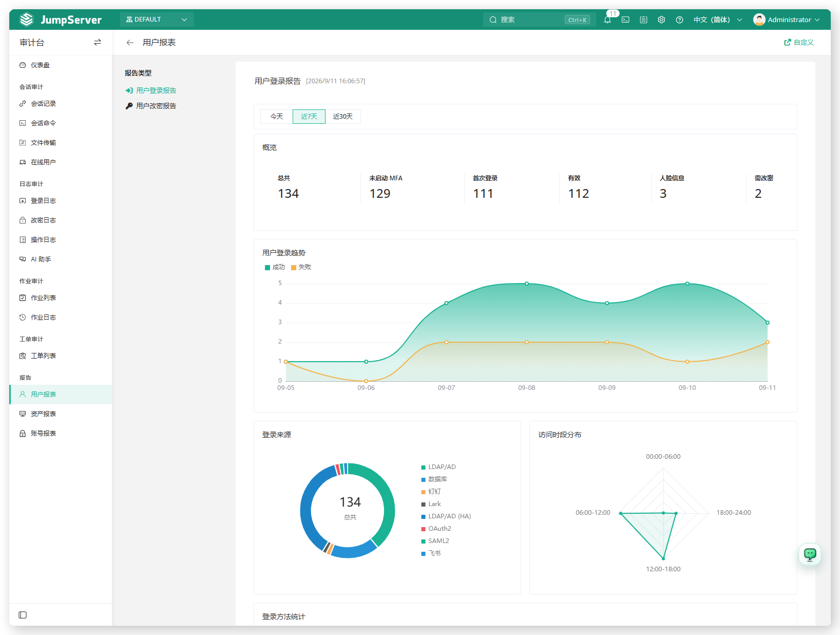Screen dimensions: 840x635
Task: Toggle 失败 legend series in trend chart
Action: point(301,267)
